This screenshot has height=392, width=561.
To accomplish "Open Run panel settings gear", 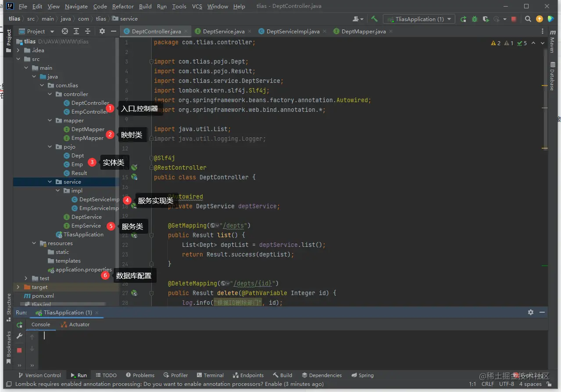I will [531, 312].
